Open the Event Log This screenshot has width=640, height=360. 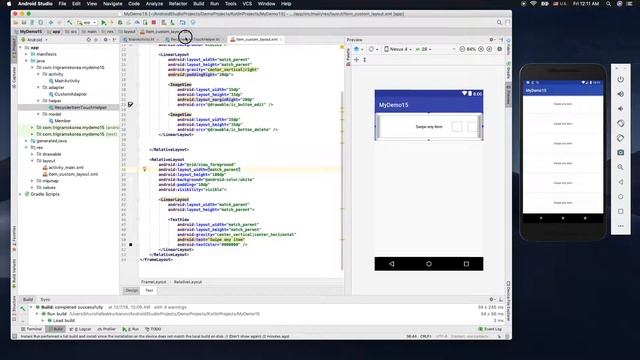[490, 329]
